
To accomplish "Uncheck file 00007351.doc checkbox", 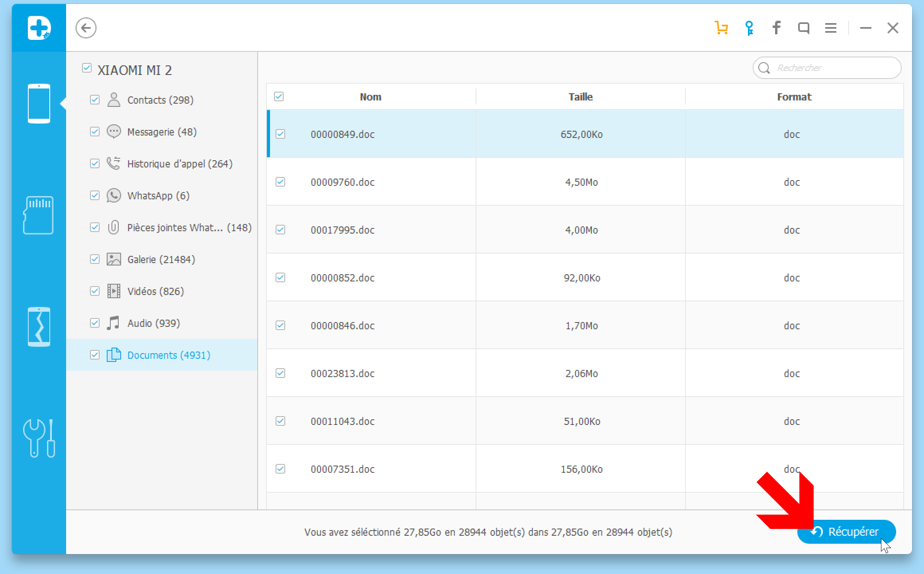I will 280,469.
